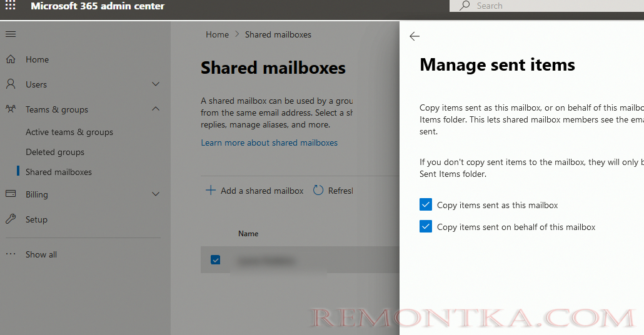The height and width of the screenshot is (335, 644).
Task: Select Shared mailboxes in sidebar
Action: pos(58,172)
